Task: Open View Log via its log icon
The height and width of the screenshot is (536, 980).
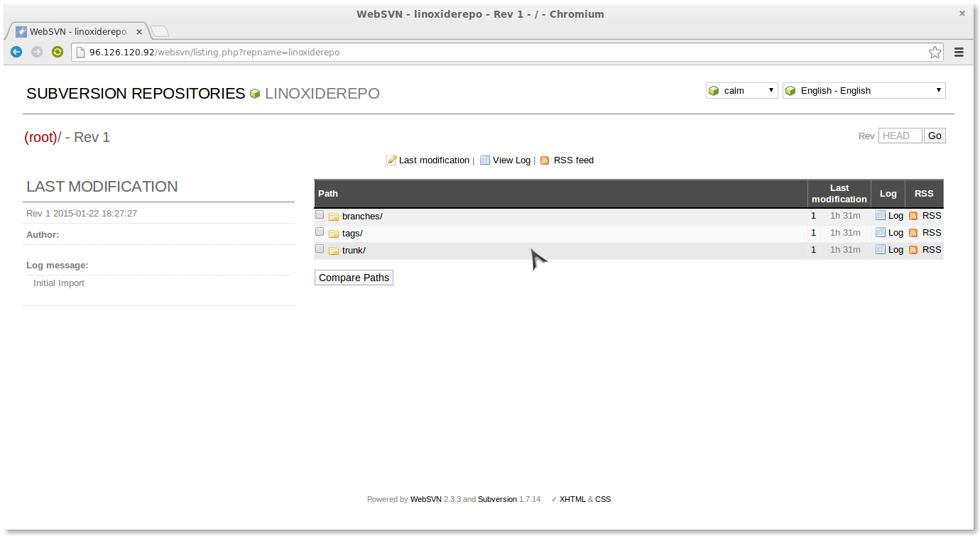Action: tap(485, 160)
